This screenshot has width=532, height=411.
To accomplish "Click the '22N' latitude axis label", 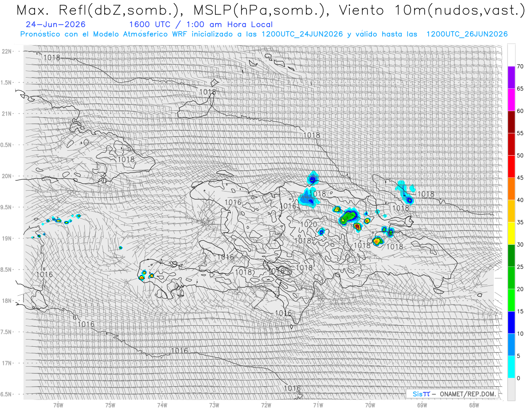I will 7,51.
